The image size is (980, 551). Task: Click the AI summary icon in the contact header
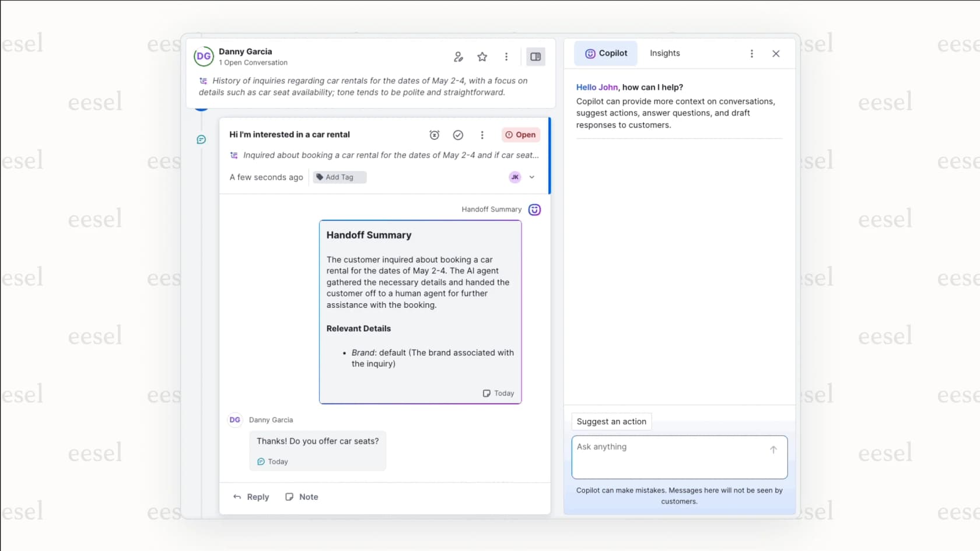[203, 81]
